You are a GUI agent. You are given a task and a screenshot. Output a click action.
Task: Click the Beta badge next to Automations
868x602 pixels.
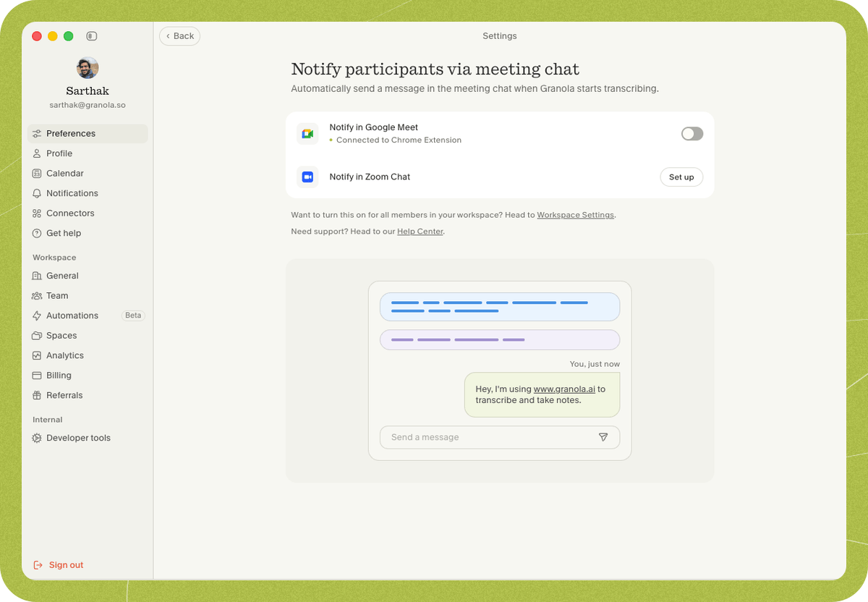tap(133, 315)
